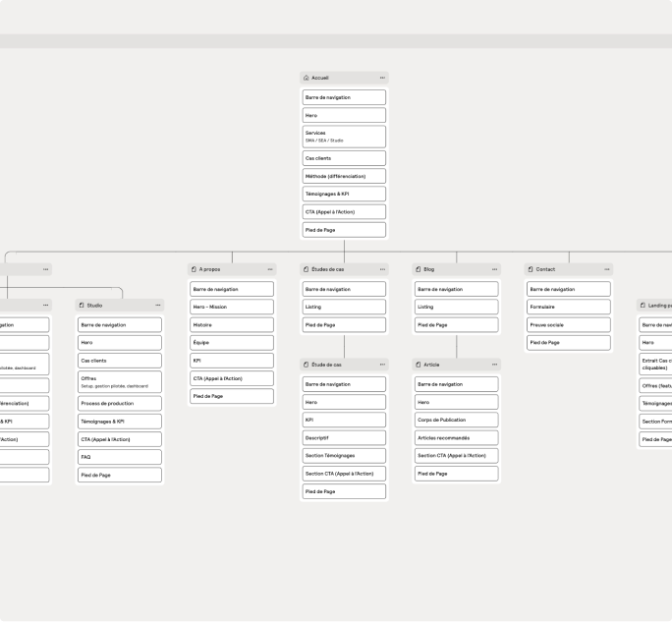Select the Preuve sociale section
The width and height of the screenshot is (672, 622).
coord(569,325)
